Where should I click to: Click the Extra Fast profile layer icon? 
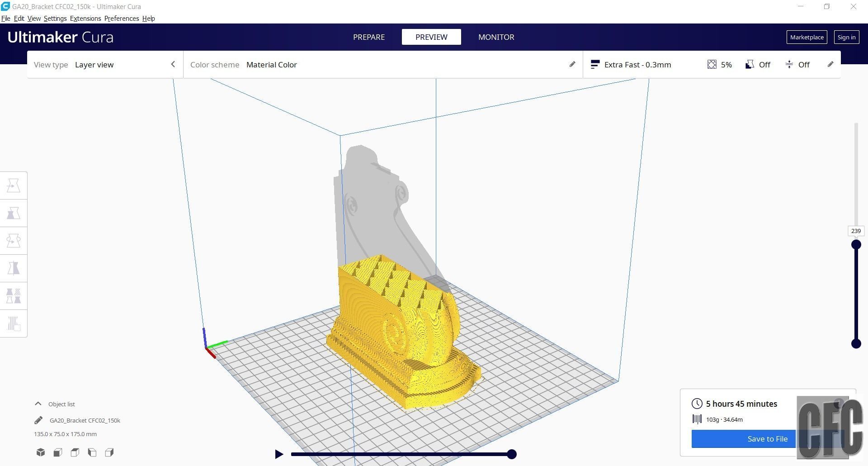595,64
